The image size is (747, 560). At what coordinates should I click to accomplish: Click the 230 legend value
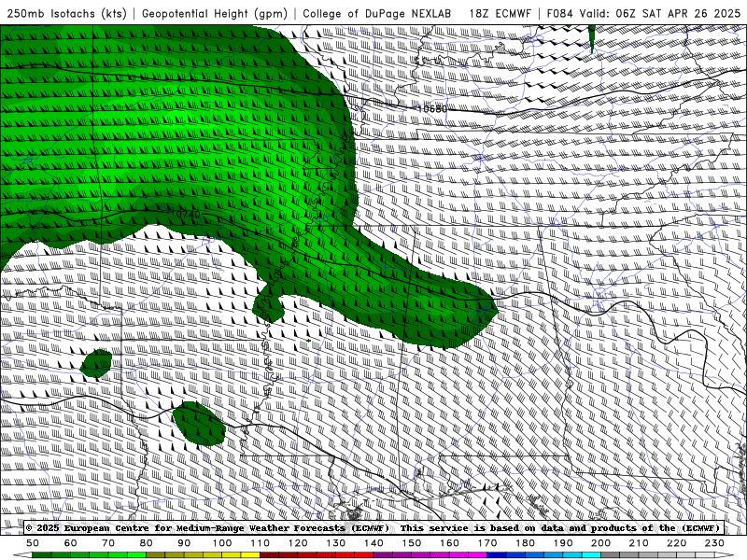click(x=714, y=543)
